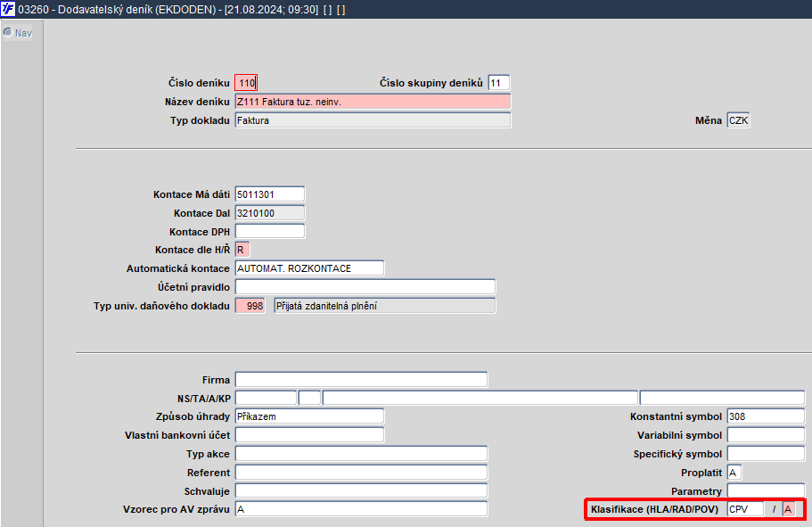This screenshot has width=812, height=527.
Task: Click the Automatická kontace field
Action: 309,268
